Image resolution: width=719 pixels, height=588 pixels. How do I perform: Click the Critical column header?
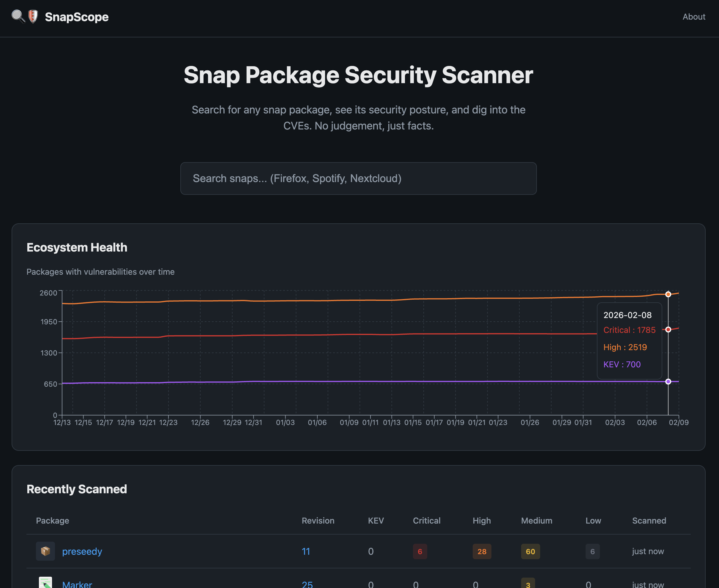[x=427, y=521]
